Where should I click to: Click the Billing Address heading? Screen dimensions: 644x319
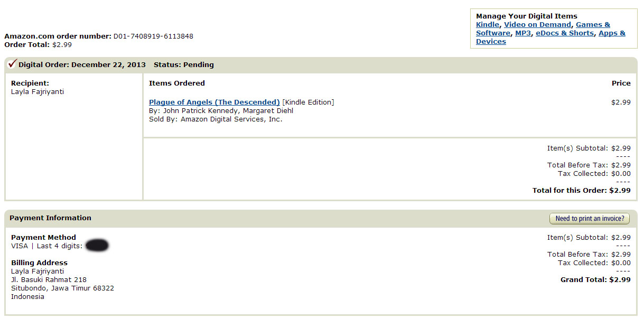tap(39, 263)
